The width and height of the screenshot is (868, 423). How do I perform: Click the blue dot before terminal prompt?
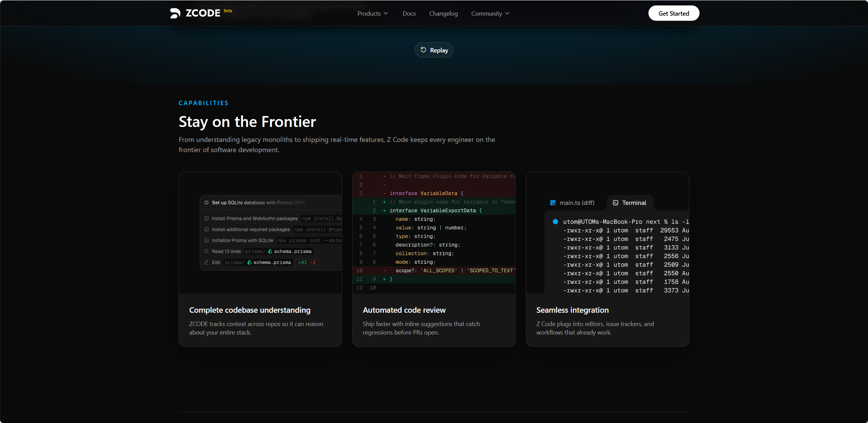[555, 222]
